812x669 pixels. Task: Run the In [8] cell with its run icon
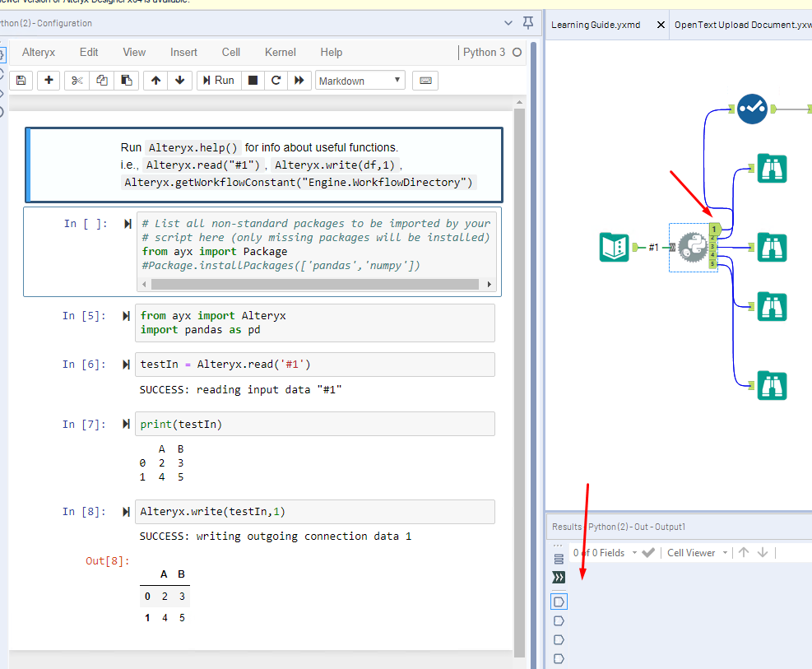click(126, 512)
